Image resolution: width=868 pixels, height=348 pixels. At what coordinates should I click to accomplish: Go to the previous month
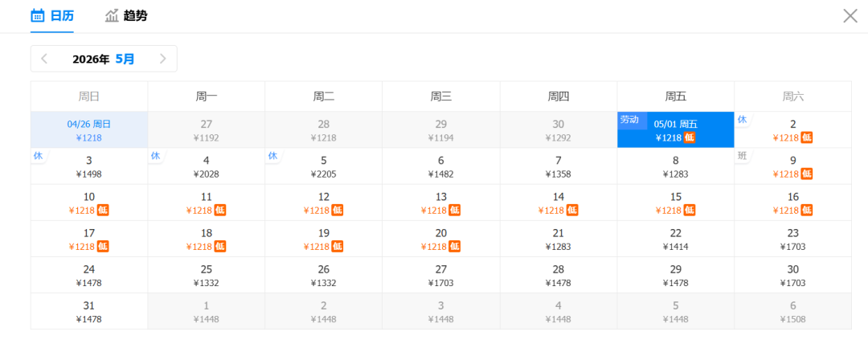pos(44,59)
